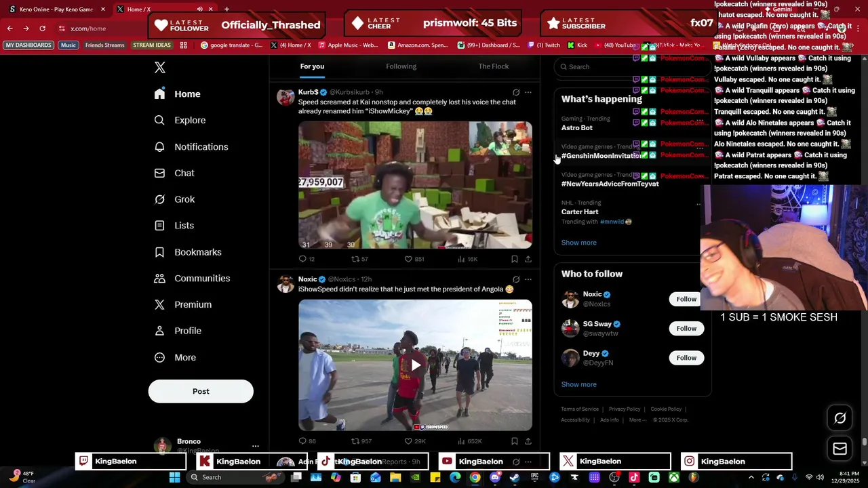The width and height of the screenshot is (868, 488).
Task: Open #NewYearsAdviceFromTeyvat trend
Action: coord(610,184)
